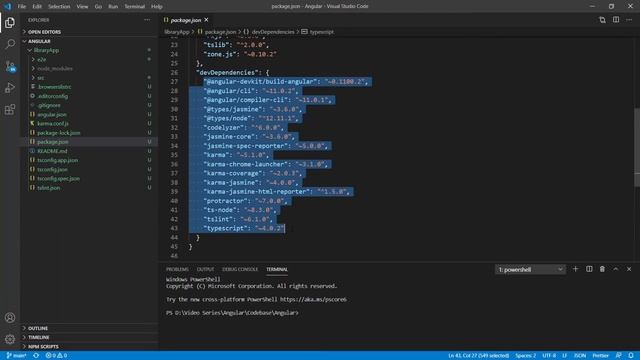Open Source Control view in activity bar
Image resolution: width=640 pixels, height=360 pixels.
point(10,66)
